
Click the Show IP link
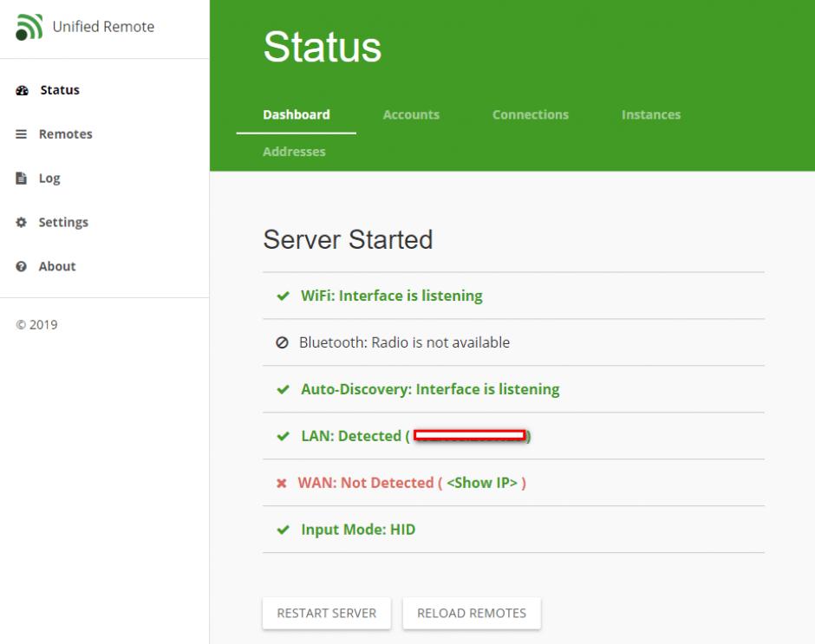pyautogui.click(x=482, y=483)
